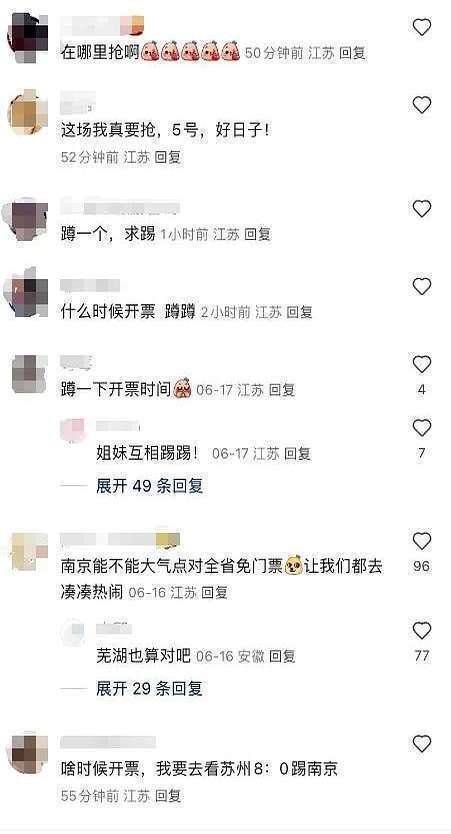451x834 pixels.
Task: Like the comment 什么时候开票 蹲蹲
Action: (421, 287)
